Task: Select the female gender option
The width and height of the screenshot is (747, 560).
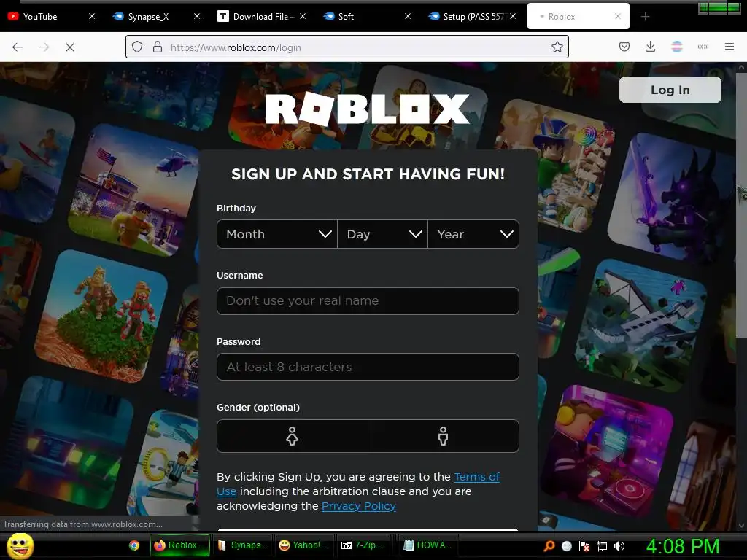Action: point(292,436)
